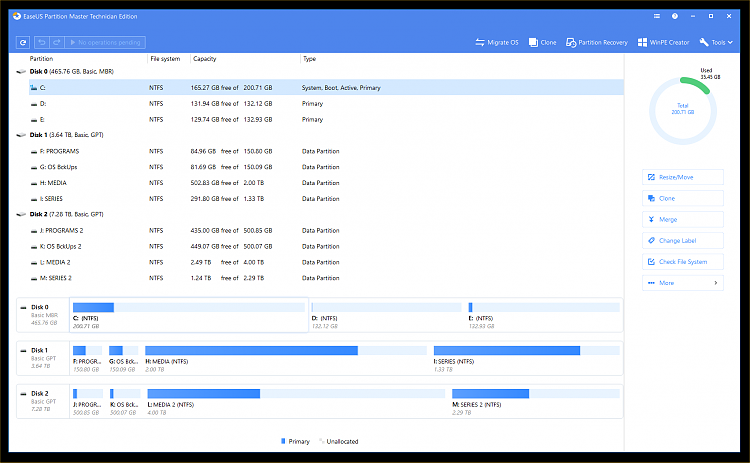
Task: Select the C: partition row
Action: tap(326, 88)
